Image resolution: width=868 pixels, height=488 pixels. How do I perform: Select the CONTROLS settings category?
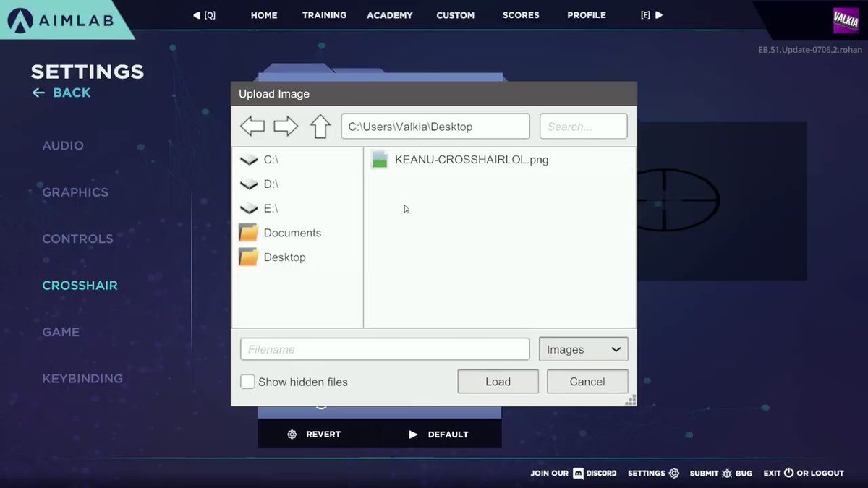[78, 239]
